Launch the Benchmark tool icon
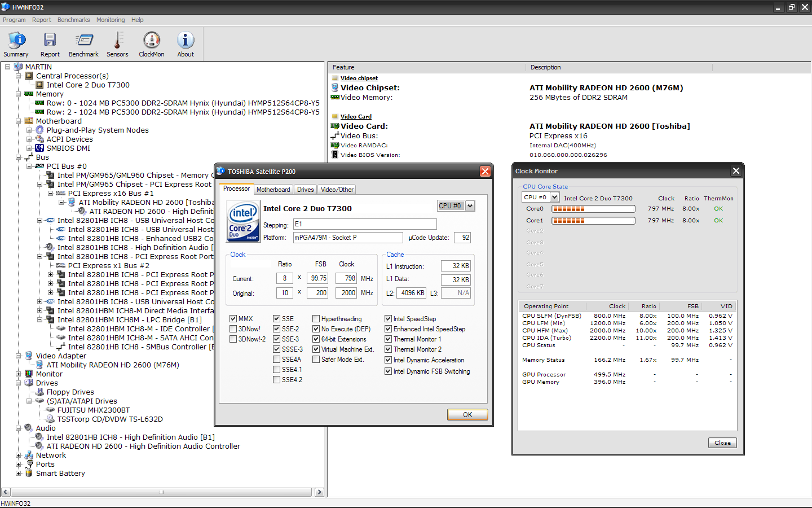Viewport: 812px width, 508px height. (83, 41)
